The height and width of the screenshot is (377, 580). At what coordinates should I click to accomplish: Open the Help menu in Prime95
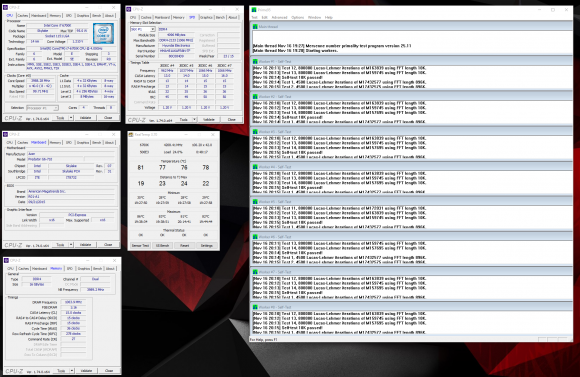[328, 17]
